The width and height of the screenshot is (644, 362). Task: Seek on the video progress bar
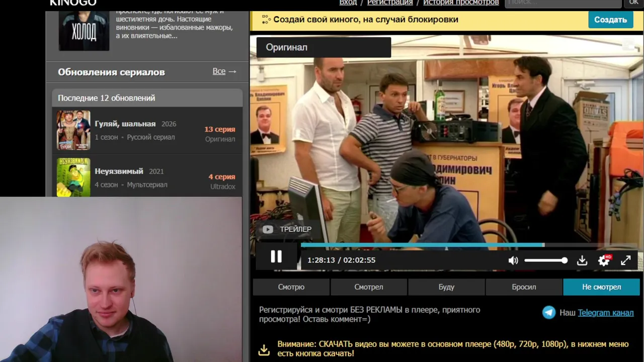(x=469, y=245)
